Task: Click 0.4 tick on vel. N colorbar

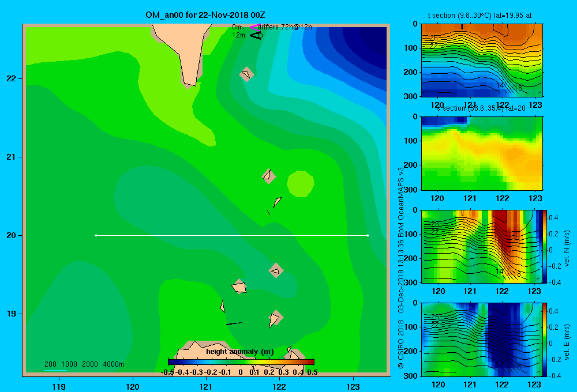Action: coord(554,218)
